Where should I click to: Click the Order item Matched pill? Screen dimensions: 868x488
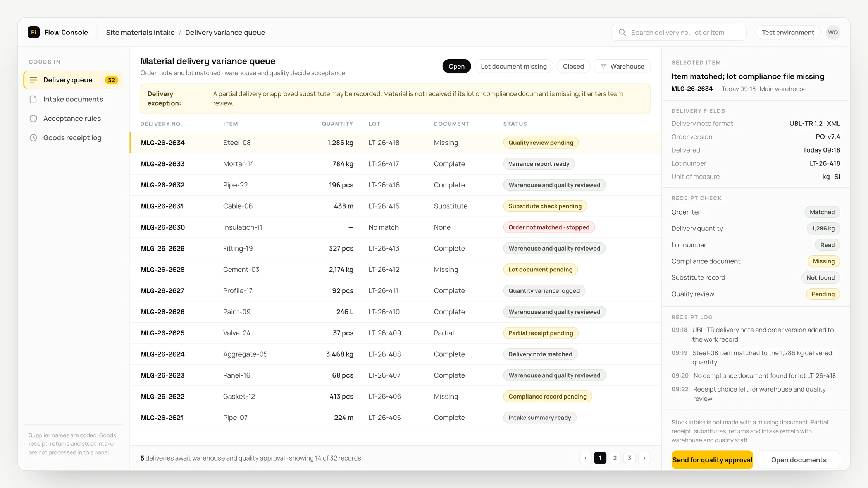[x=822, y=212]
